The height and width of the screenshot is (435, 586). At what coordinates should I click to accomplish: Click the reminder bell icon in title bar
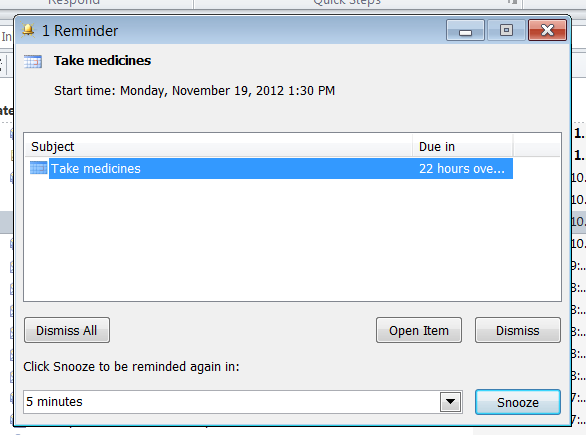[28, 30]
